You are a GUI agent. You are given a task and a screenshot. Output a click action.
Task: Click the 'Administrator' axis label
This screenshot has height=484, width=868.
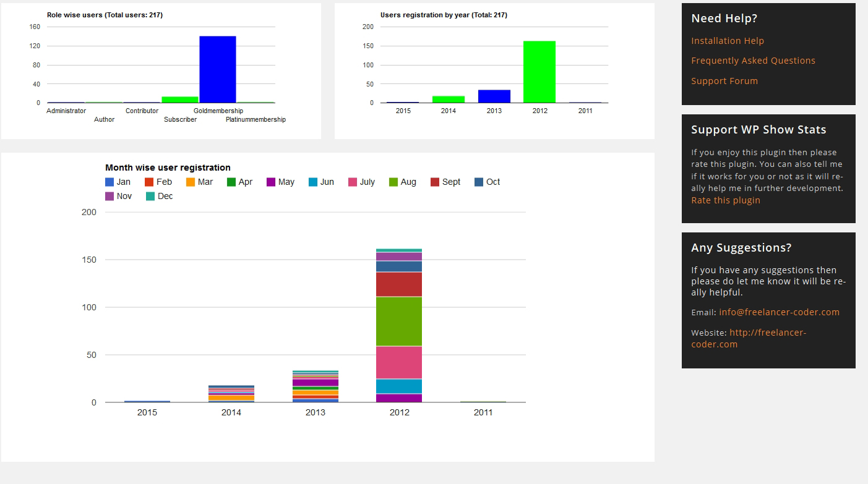pos(66,111)
